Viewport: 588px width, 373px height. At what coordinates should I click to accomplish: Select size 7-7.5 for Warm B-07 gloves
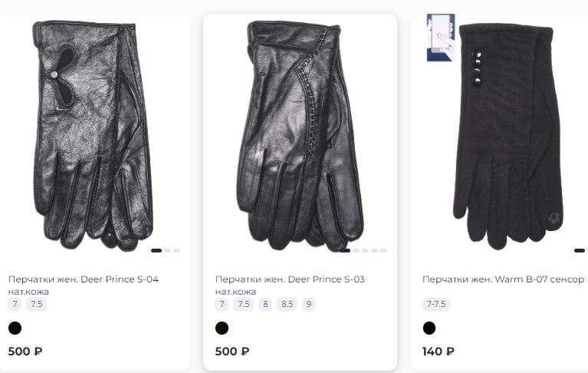[435, 304]
